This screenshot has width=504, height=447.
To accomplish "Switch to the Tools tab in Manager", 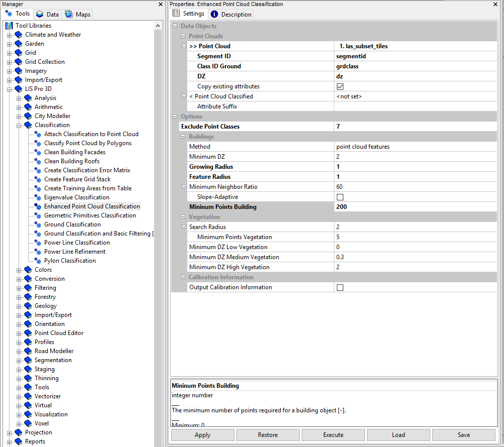I will click(x=18, y=14).
